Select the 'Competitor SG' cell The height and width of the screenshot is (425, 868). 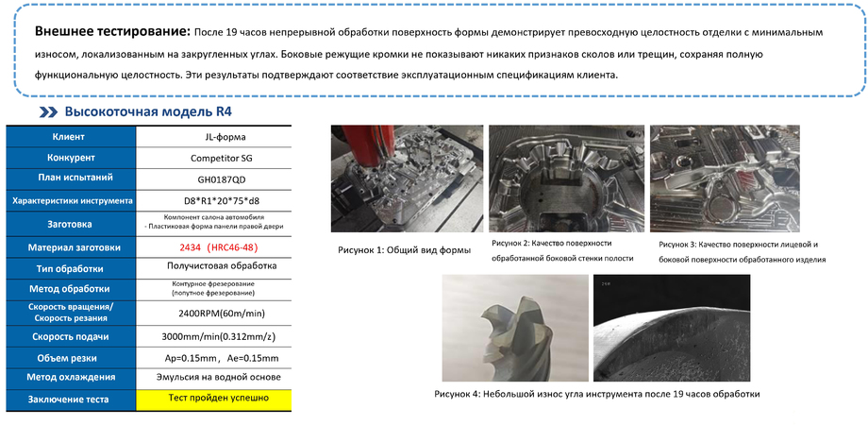[x=213, y=158]
